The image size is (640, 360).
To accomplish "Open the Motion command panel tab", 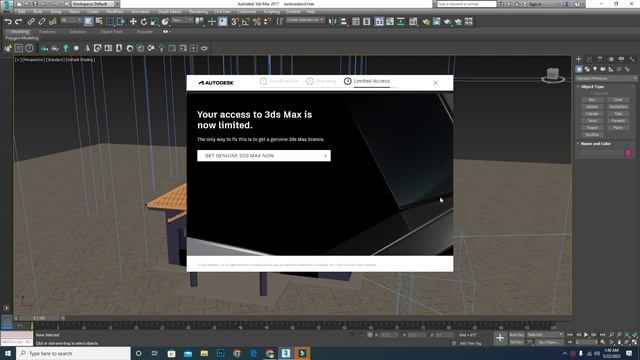I will coord(611,60).
